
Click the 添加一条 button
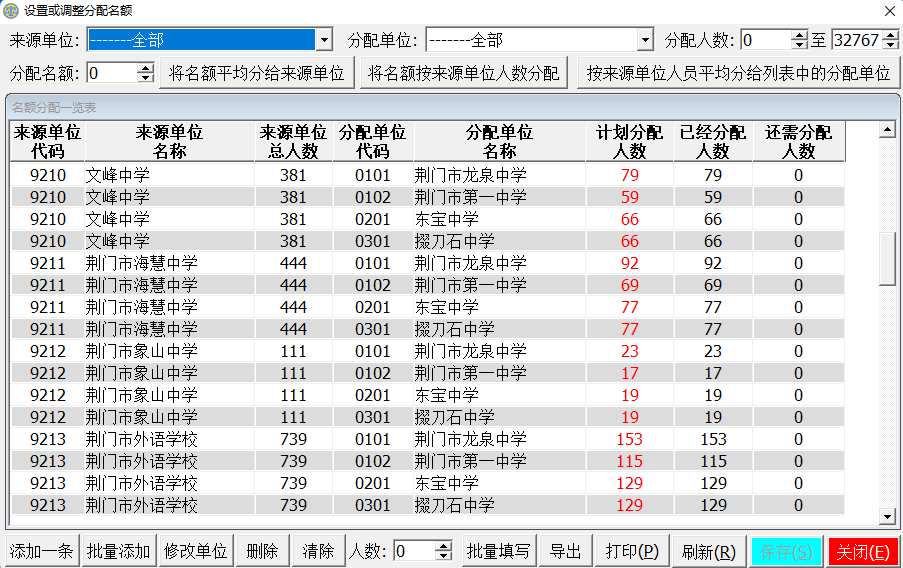coord(41,551)
